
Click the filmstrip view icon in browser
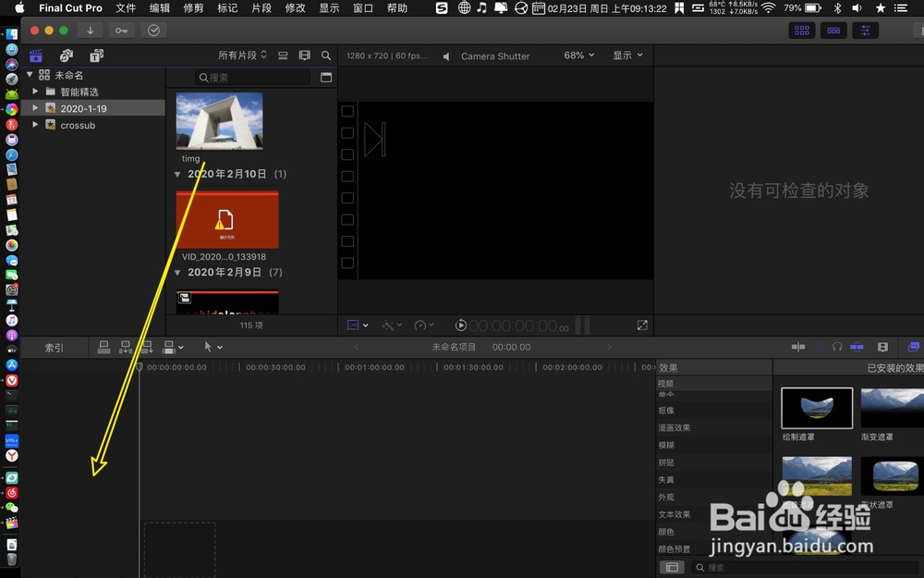point(304,55)
